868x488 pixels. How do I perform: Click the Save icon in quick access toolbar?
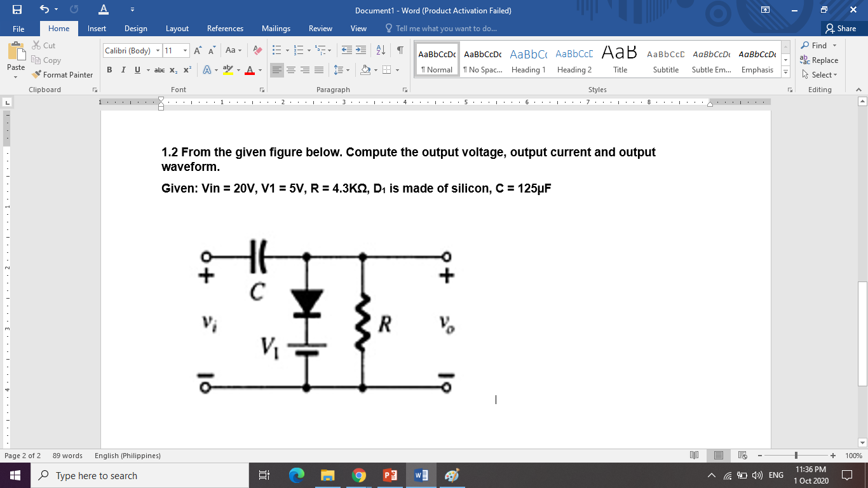pyautogui.click(x=17, y=10)
